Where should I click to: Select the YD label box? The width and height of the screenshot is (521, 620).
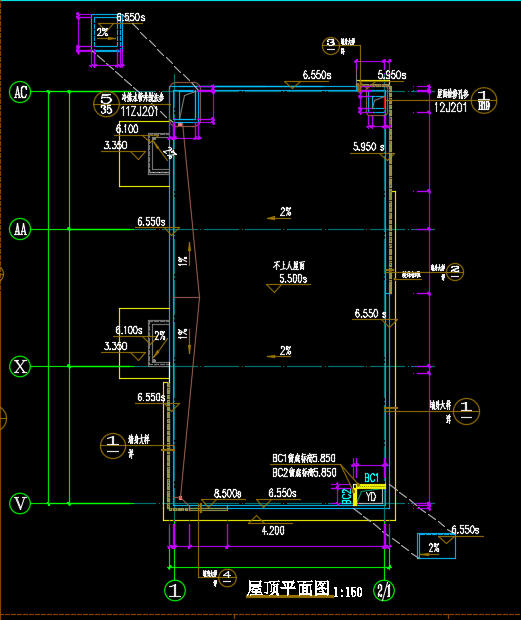pyautogui.click(x=370, y=496)
